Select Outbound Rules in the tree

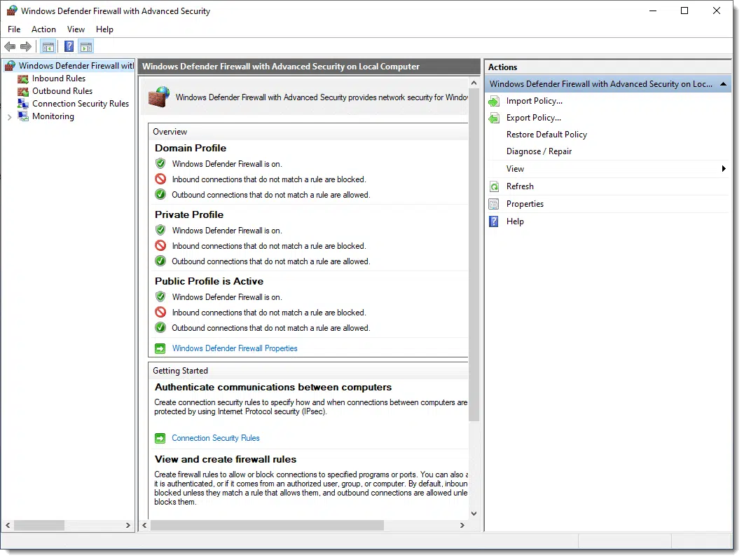point(62,91)
